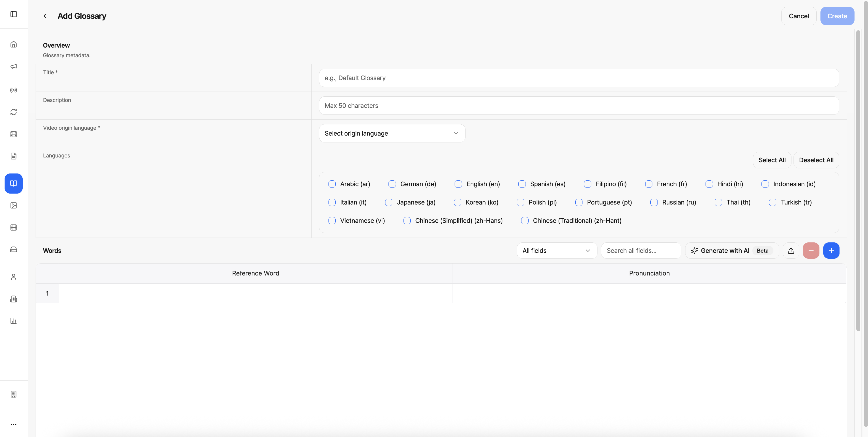Screen dimensions: 868x437
Task: Open the building icon near sidebar bottom
Action: [x=13, y=394]
